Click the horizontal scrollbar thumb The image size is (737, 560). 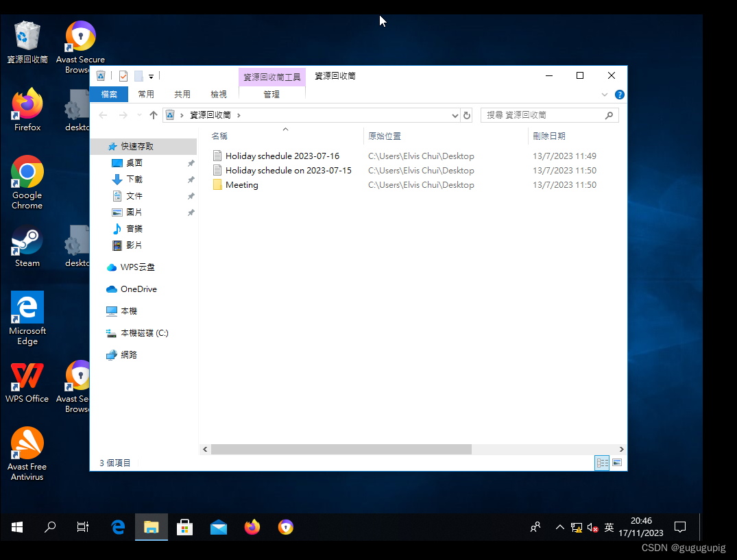coord(341,450)
